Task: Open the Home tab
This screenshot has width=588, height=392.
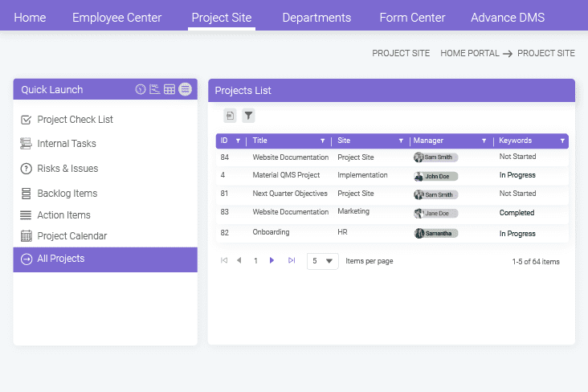Action: click(30, 18)
